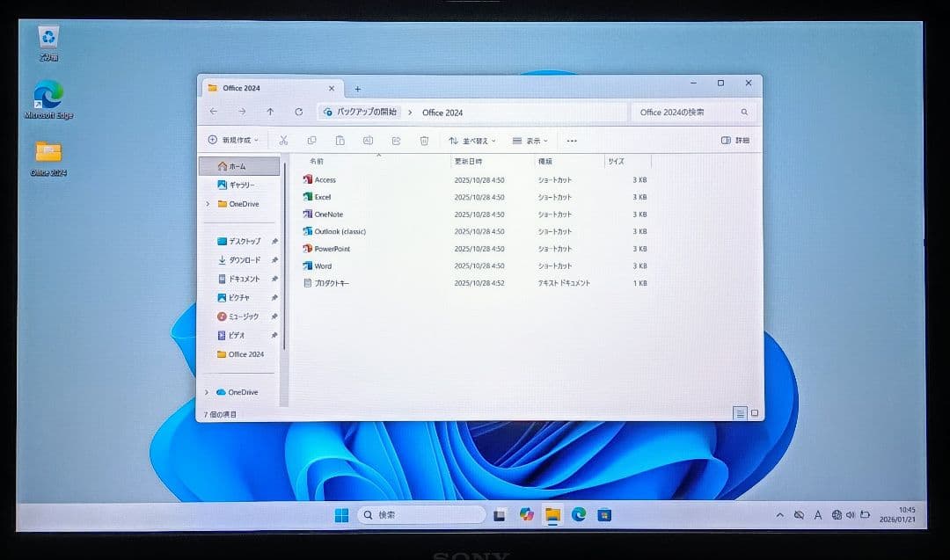The height and width of the screenshot is (560, 950).
Task: Select the PowerPoint shortcut icon
Action: (332, 249)
